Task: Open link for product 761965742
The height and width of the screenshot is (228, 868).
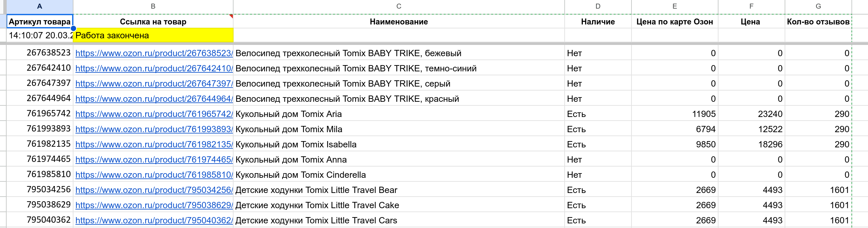Action: (x=154, y=114)
